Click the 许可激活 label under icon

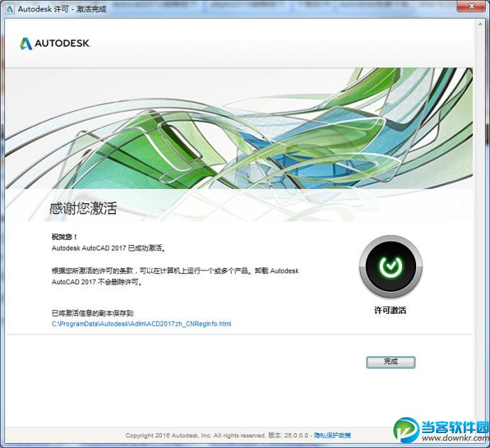point(391,310)
